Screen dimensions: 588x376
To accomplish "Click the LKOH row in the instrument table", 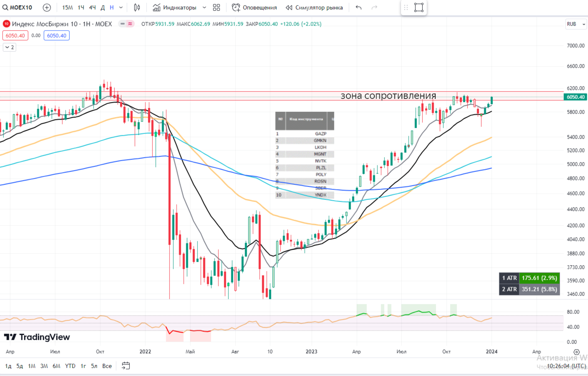I will 305,147.
